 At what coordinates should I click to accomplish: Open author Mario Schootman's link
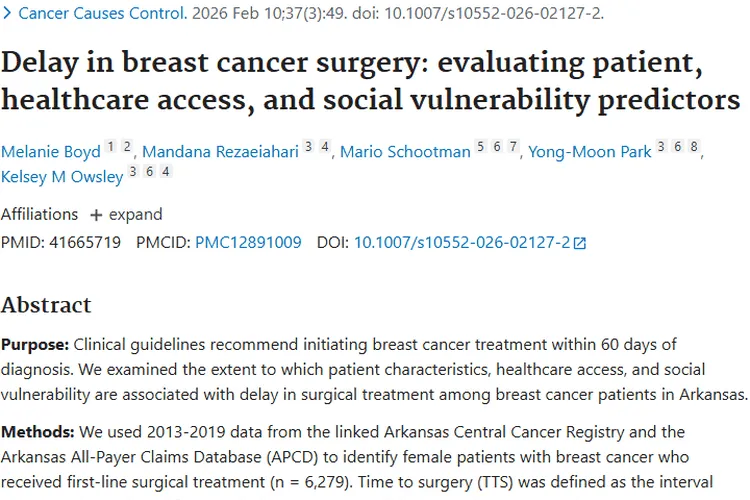click(405, 152)
